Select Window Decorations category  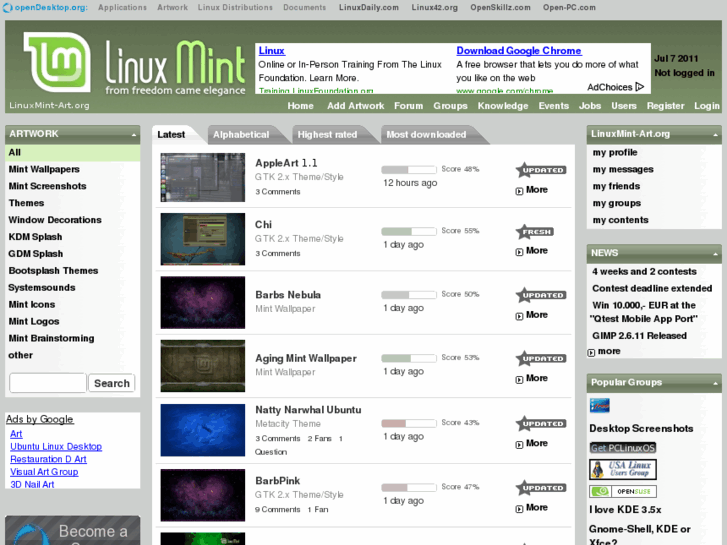tap(55, 220)
